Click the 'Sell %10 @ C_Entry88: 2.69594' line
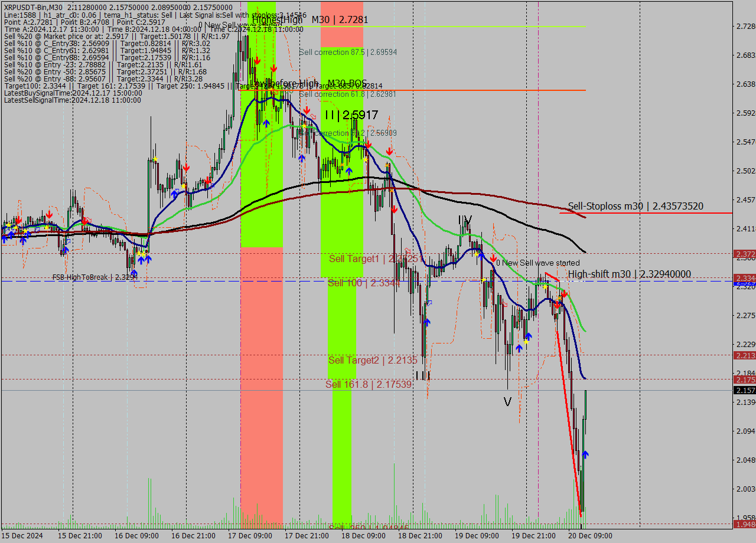The height and width of the screenshot is (543, 756). click(x=107, y=58)
